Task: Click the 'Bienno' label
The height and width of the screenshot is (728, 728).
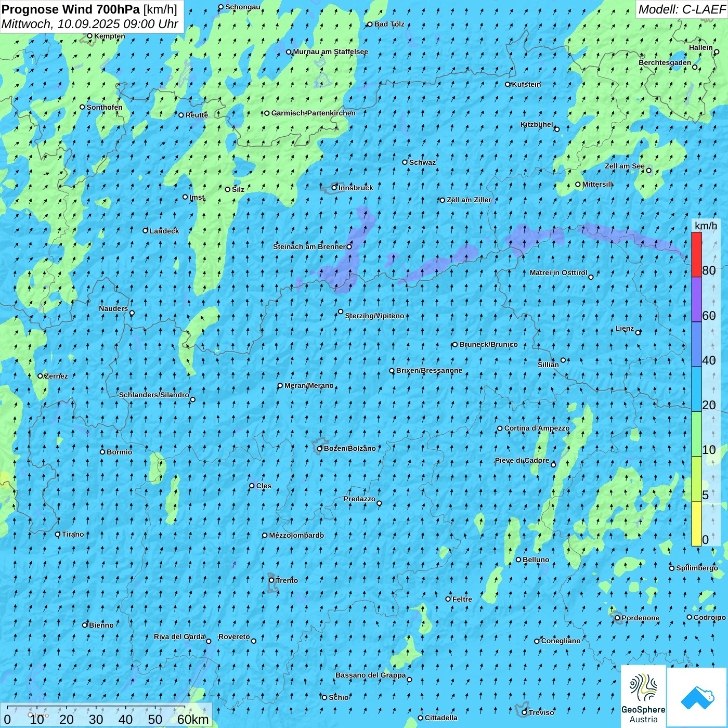Action: click(101, 625)
